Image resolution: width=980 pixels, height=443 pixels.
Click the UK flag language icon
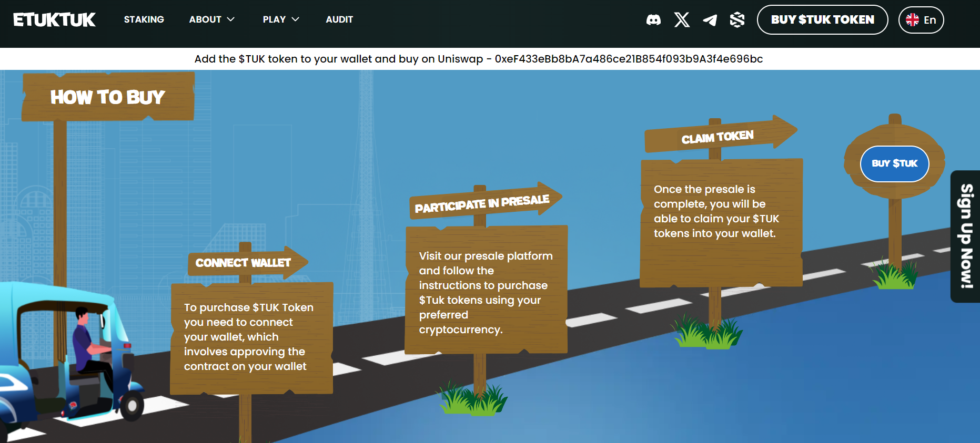(912, 20)
